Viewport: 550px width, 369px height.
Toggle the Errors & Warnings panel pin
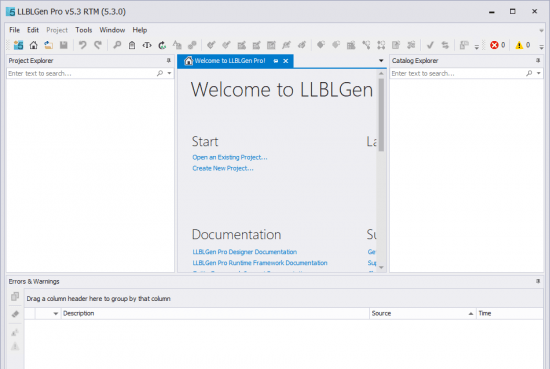pyautogui.click(x=538, y=281)
